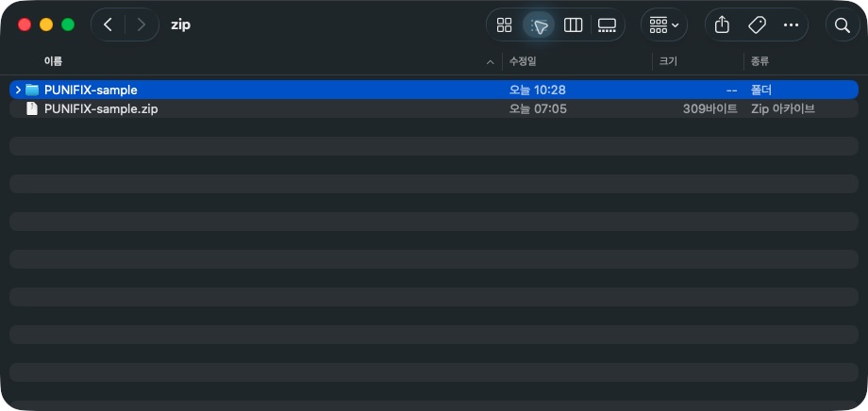868x411 pixels.
Task: Expand the PUNIFIX-sample folder
Action: (18, 90)
